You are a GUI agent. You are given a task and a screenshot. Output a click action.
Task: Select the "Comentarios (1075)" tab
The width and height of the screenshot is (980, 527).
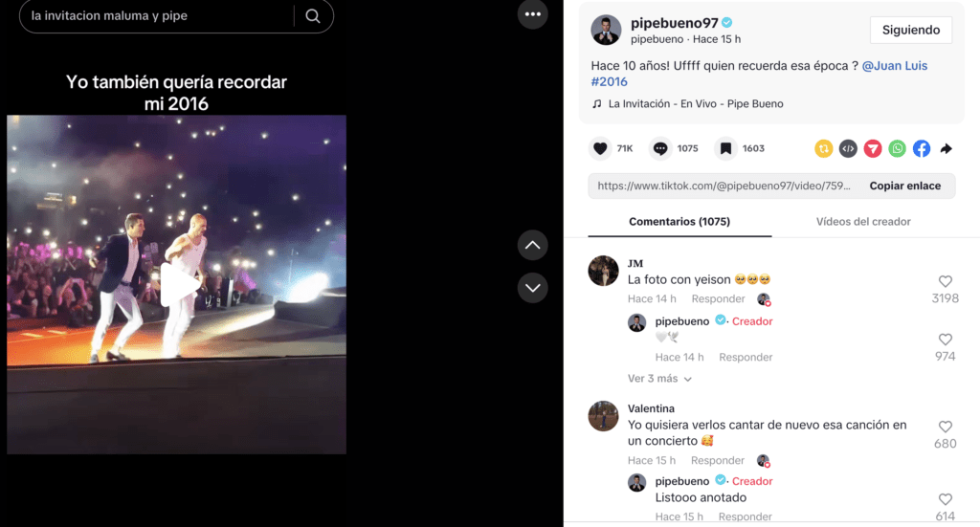click(x=679, y=222)
